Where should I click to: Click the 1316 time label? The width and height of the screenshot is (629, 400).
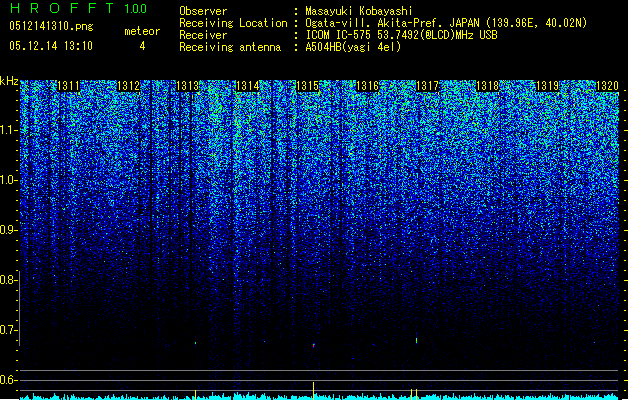pyautogui.click(x=368, y=86)
